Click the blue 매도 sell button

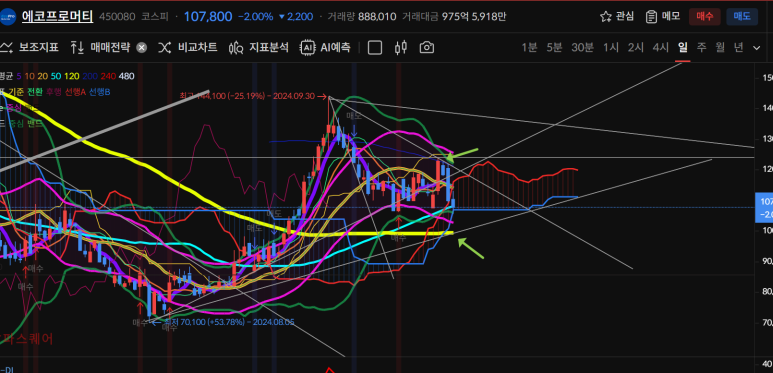coord(742,17)
